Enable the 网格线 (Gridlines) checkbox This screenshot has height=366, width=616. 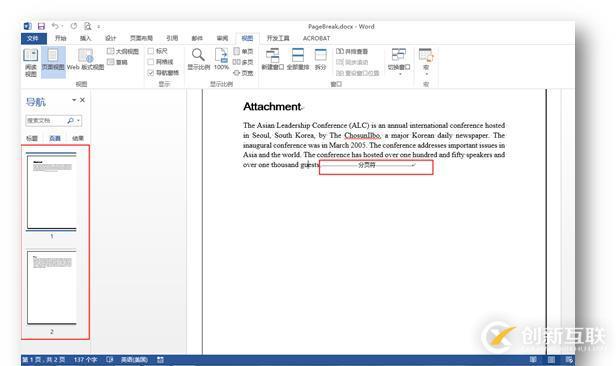pyautogui.click(x=150, y=62)
